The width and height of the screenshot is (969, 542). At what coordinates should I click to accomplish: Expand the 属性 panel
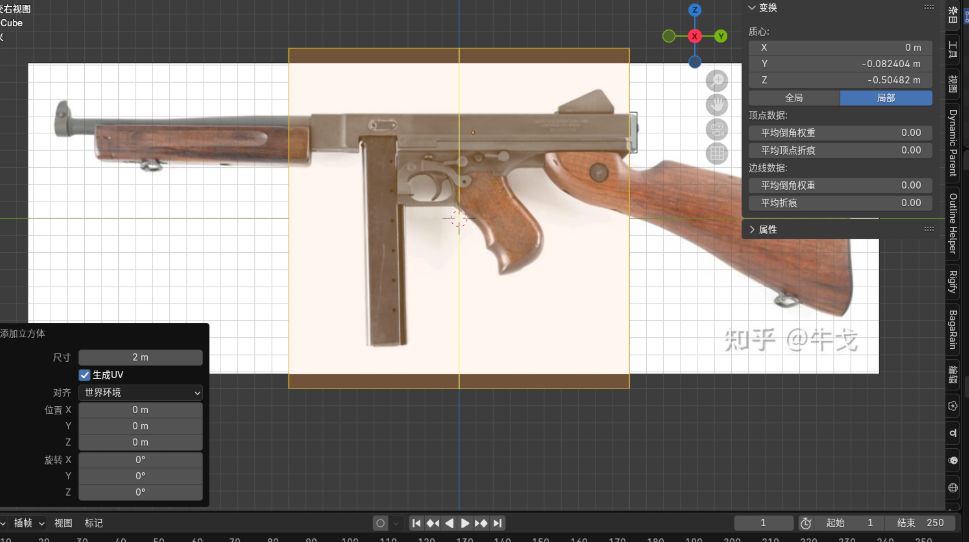point(768,229)
